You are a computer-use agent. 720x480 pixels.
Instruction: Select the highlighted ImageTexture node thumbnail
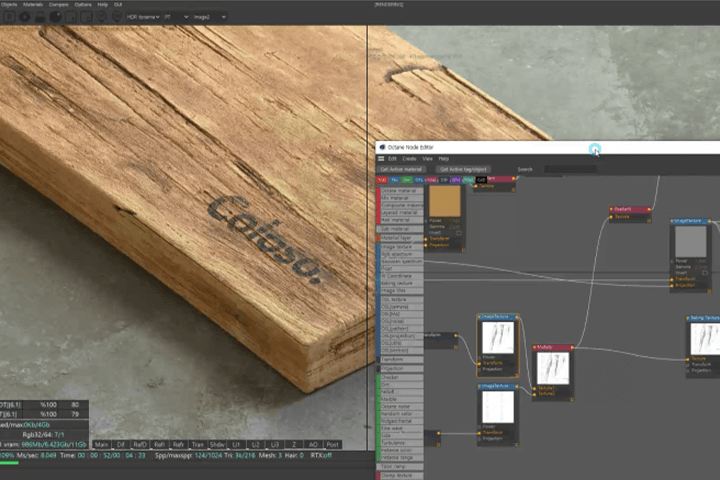pyautogui.click(x=498, y=337)
